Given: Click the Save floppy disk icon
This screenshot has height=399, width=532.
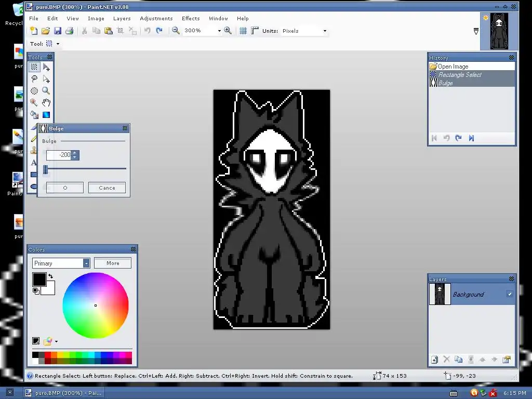Looking at the screenshot, I should pyautogui.click(x=58, y=31).
